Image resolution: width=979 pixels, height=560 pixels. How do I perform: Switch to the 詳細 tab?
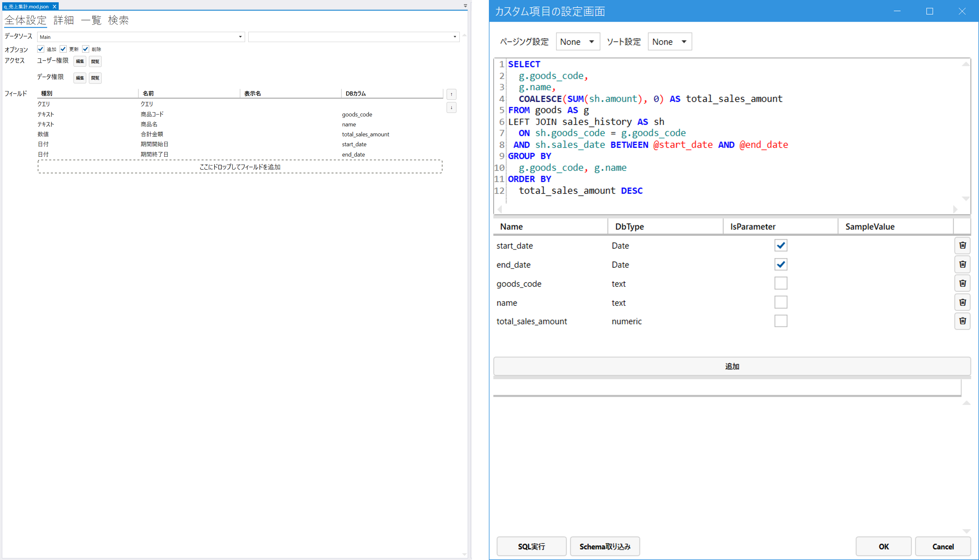(x=63, y=20)
